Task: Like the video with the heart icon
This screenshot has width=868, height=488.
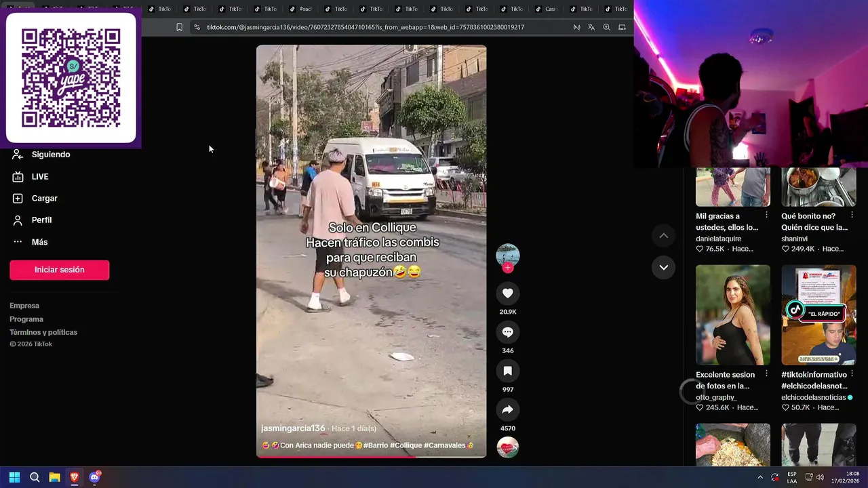Action: (x=507, y=293)
